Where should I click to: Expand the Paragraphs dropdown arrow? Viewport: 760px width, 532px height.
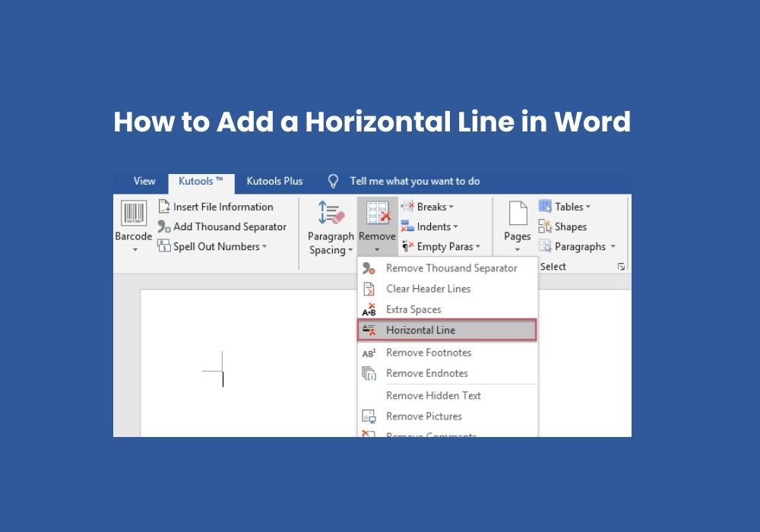pyautogui.click(x=613, y=246)
